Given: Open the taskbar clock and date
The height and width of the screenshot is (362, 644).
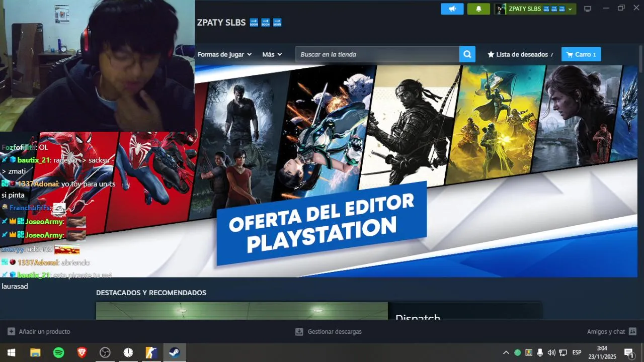Looking at the screenshot, I should coord(602,352).
